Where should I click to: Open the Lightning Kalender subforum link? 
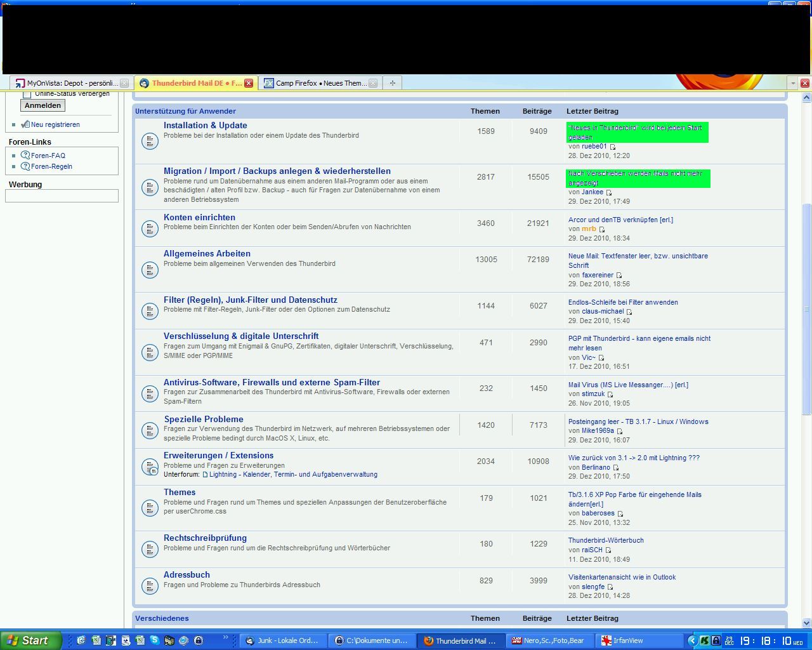click(x=293, y=474)
